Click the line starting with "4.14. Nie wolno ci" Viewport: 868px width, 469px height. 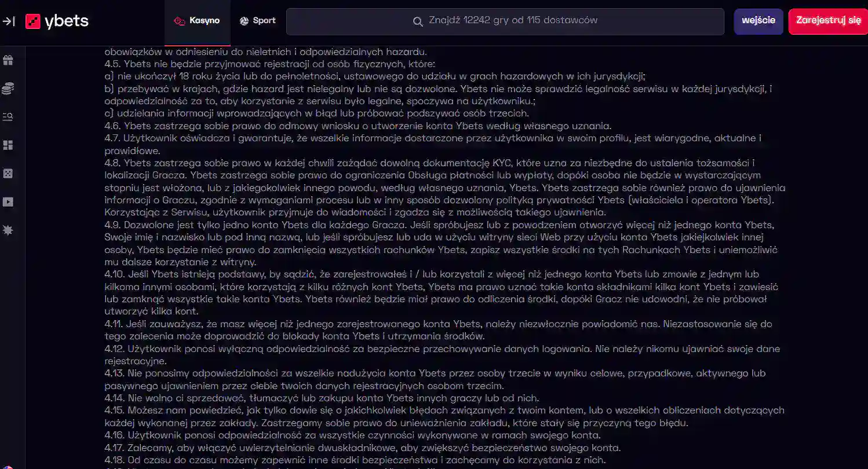[x=322, y=398]
